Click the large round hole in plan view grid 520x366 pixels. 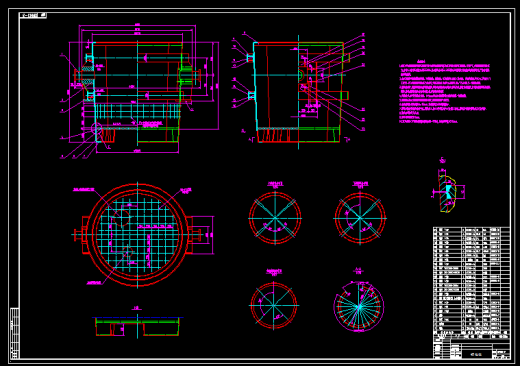pyautogui.click(x=121, y=217)
